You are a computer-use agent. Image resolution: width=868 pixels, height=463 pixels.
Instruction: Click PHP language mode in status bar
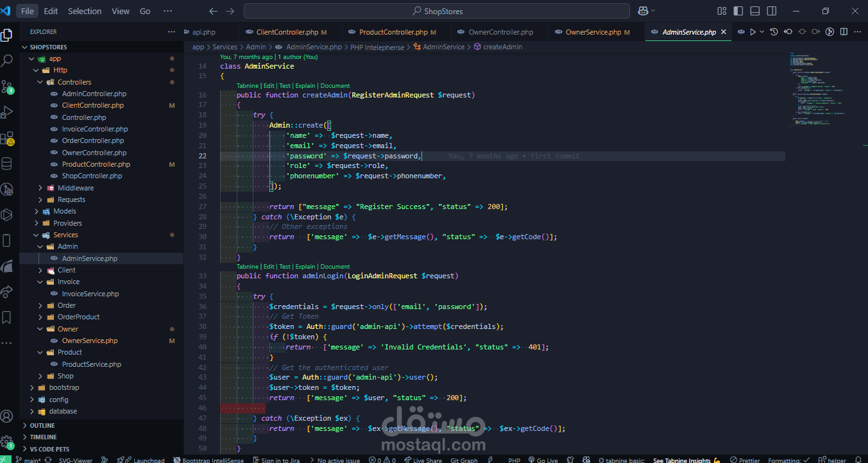[x=514, y=460]
